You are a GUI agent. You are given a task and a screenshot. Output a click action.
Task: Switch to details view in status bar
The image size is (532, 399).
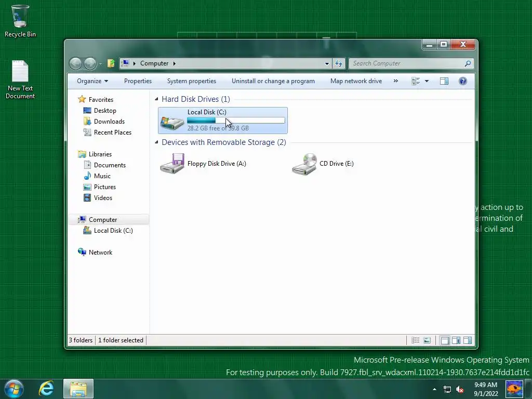(x=415, y=340)
